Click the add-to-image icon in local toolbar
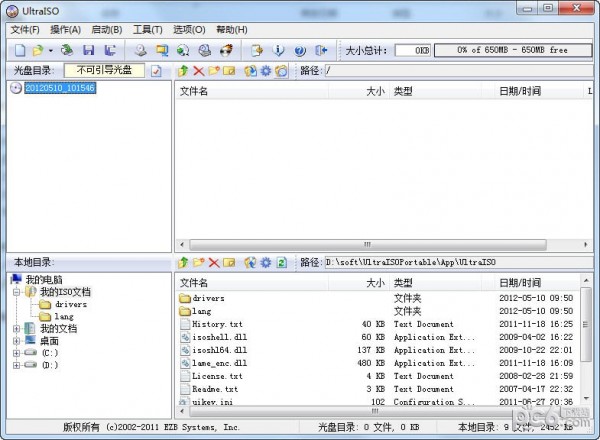The height and width of the screenshot is (440, 600). [x=250, y=262]
